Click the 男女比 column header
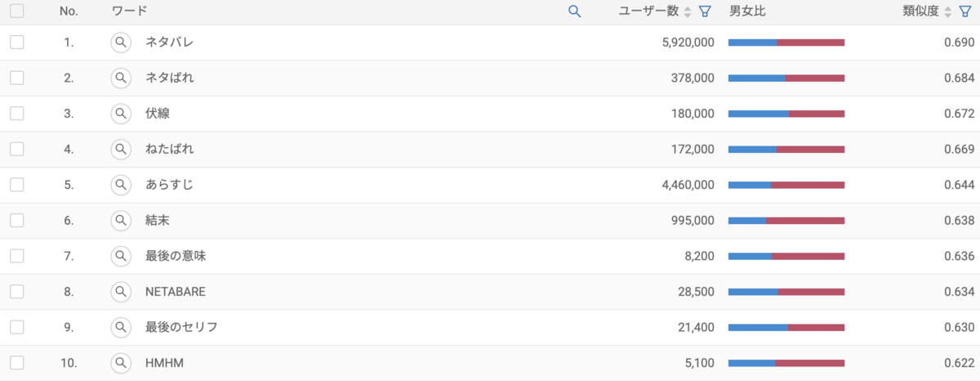The width and height of the screenshot is (980, 381). pos(746,11)
